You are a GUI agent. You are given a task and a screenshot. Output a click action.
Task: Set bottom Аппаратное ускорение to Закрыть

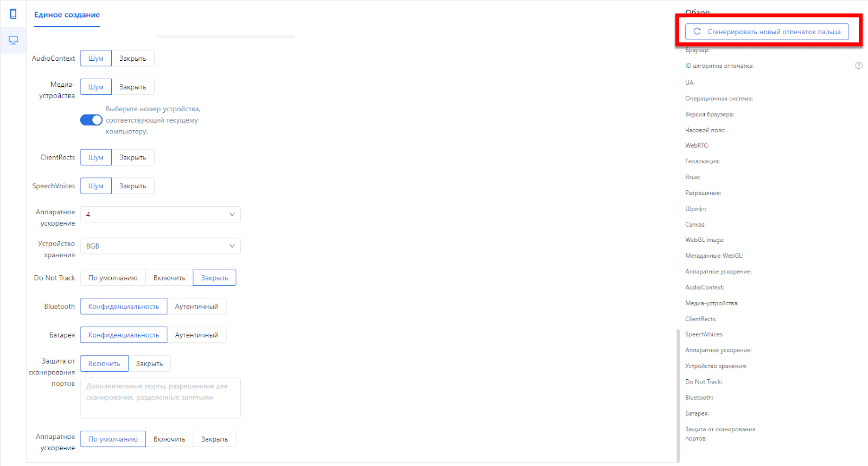click(215, 439)
